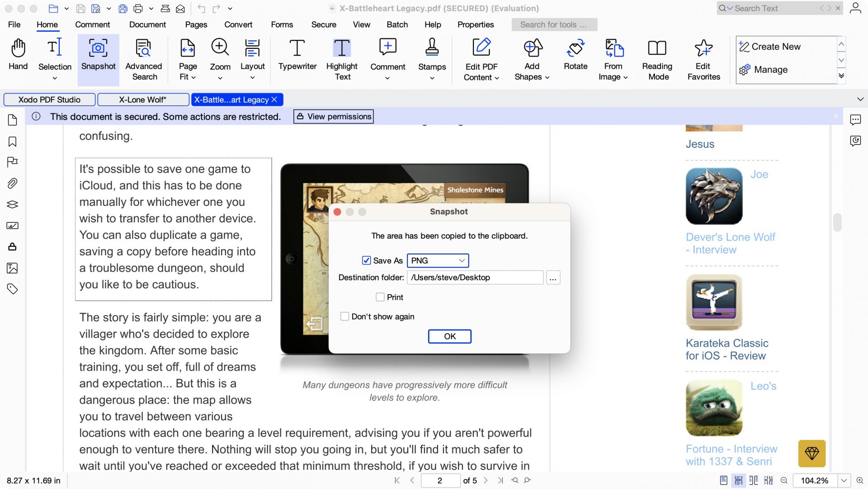Uncheck the Save As checkbox
868x489 pixels.
point(367,260)
